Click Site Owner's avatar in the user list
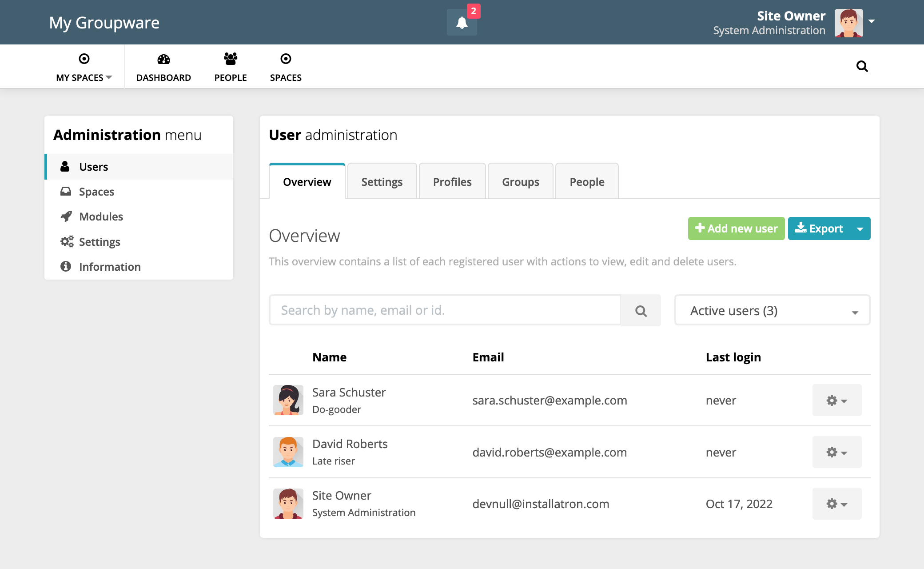The height and width of the screenshot is (569, 924). tap(288, 504)
